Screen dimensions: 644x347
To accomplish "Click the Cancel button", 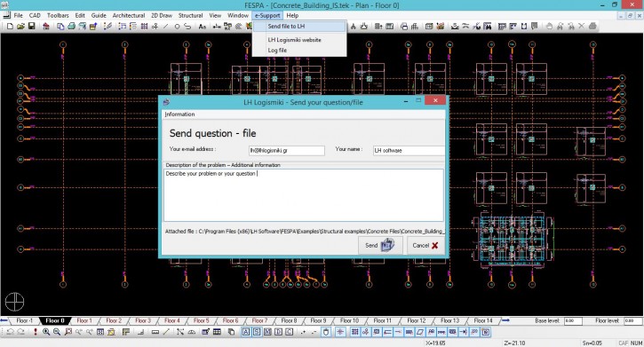I will pyautogui.click(x=425, y=245).
